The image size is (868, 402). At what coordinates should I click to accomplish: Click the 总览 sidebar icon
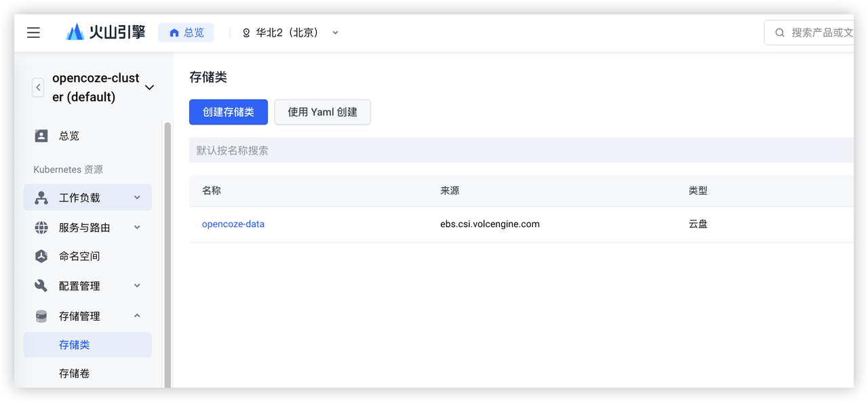(x=41, y=136)
